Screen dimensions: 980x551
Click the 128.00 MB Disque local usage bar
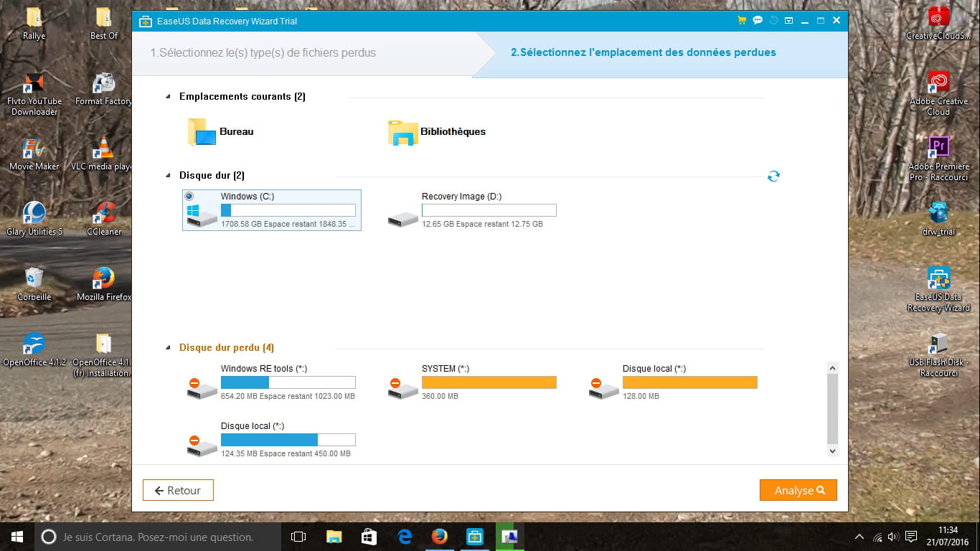click(x=689, y=383)
